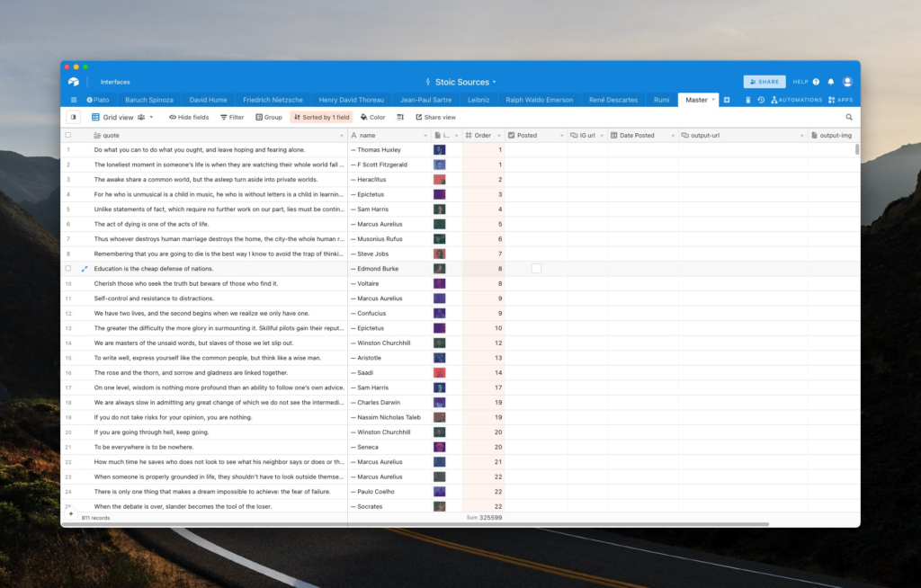Viewport: 921px width, 588px height.
Task: Select the cell '— Paulo Coelho'
Action: point(389,492)
